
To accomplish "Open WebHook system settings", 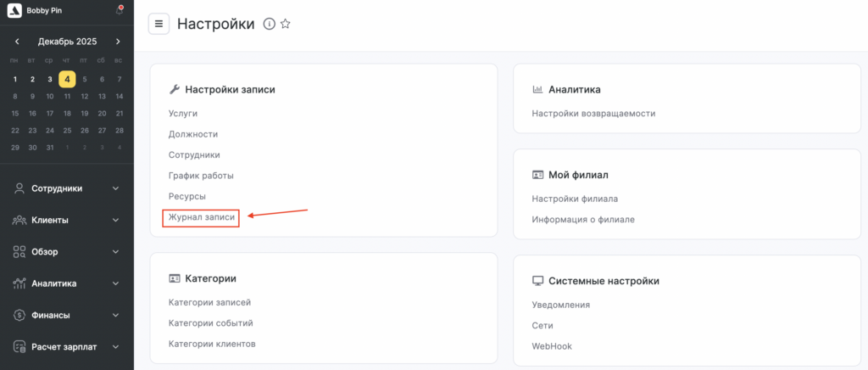I will pyautogui.click(x=551, y=346).
